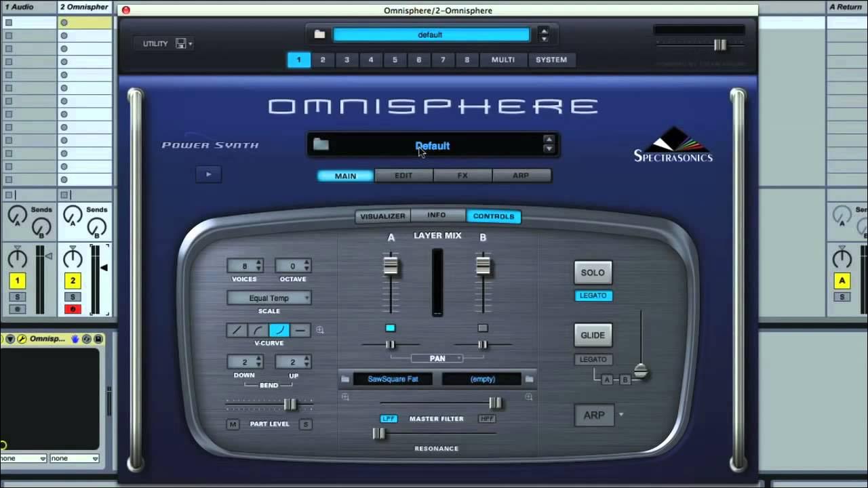This screenshot has height=488, width=868.
Task: Click the blue hand icon on Omnisphere device
Action: (75, 339)
